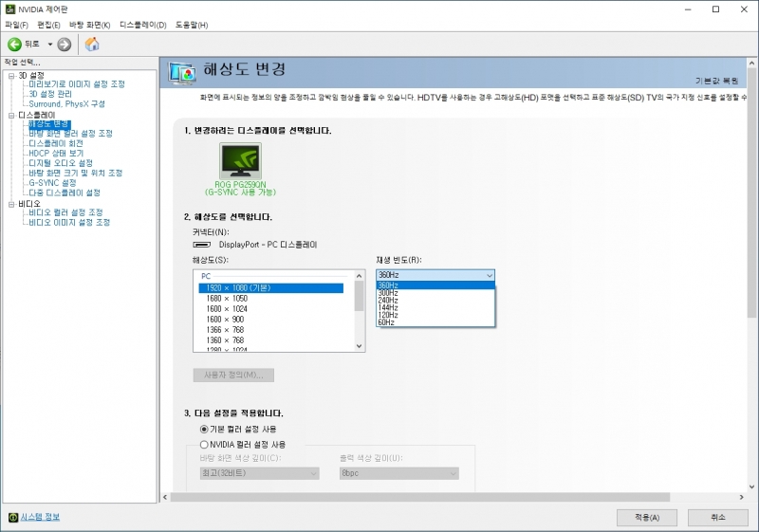Collapse the 디스플레이 tree node
Viewport: 759px width, 532px height.
(11, 115)
